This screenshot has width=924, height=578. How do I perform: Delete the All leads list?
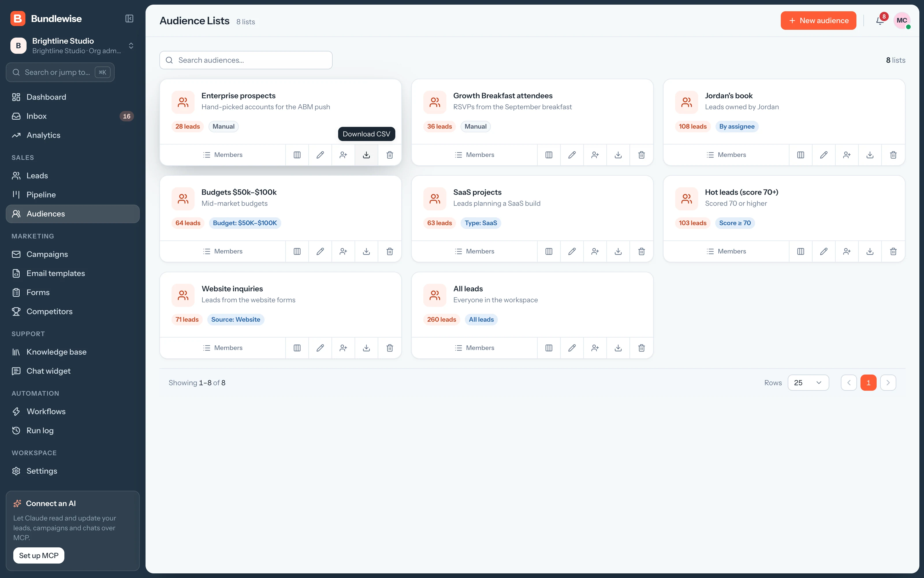tap(641, 348)
